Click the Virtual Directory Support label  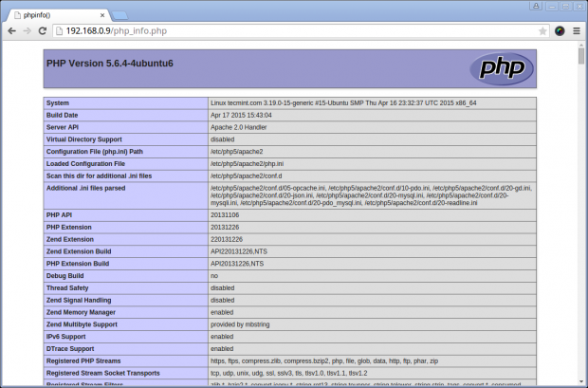point(84,139)
